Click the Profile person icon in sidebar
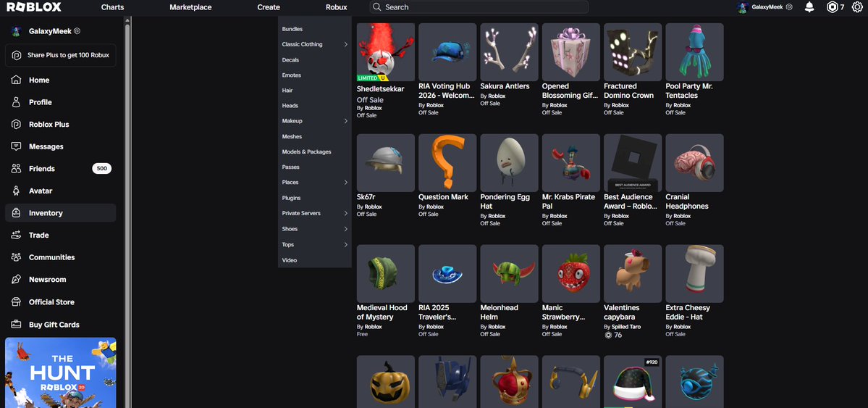868x408 pixels. click(x=16, y=102)
